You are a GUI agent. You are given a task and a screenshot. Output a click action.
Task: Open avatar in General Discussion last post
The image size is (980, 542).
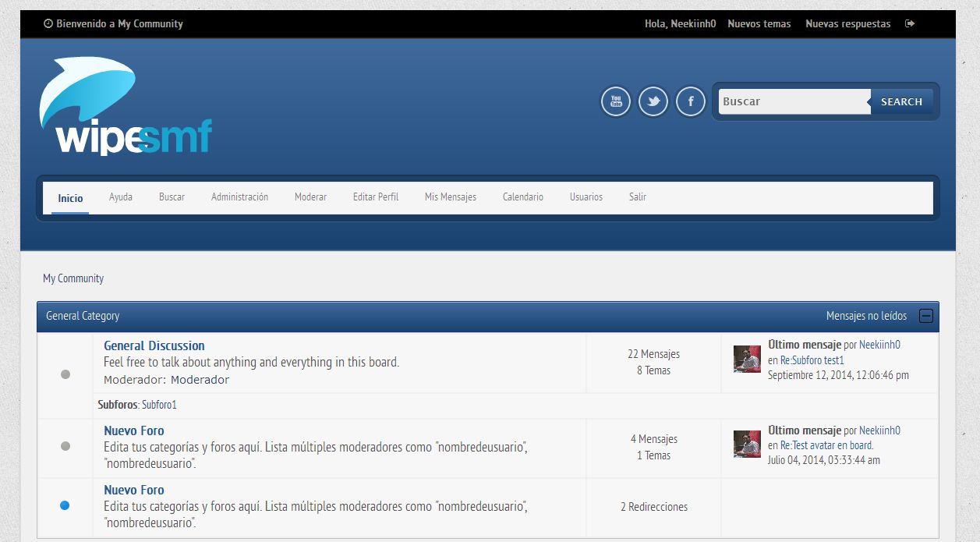(x=747, y=359)
